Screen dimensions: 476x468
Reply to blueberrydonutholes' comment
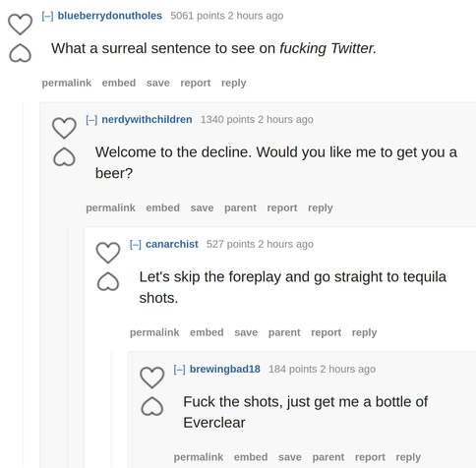(x=233, y=83)
